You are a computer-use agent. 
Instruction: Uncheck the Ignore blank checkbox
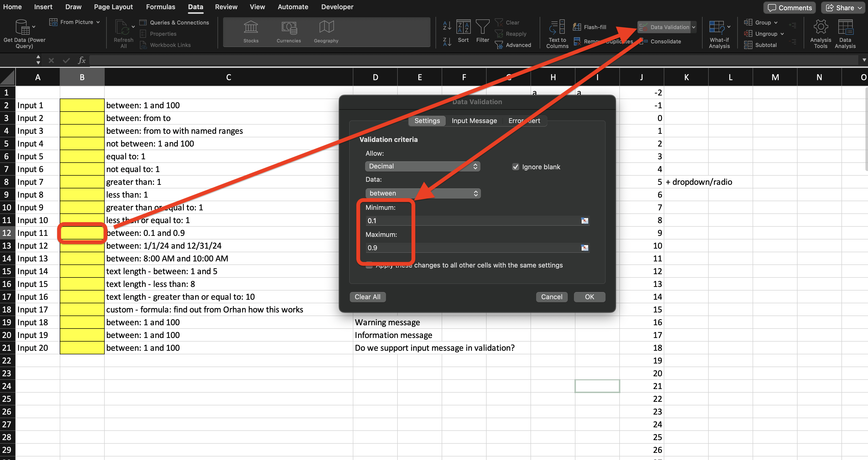pyautogui.click(x=515, y=167)
